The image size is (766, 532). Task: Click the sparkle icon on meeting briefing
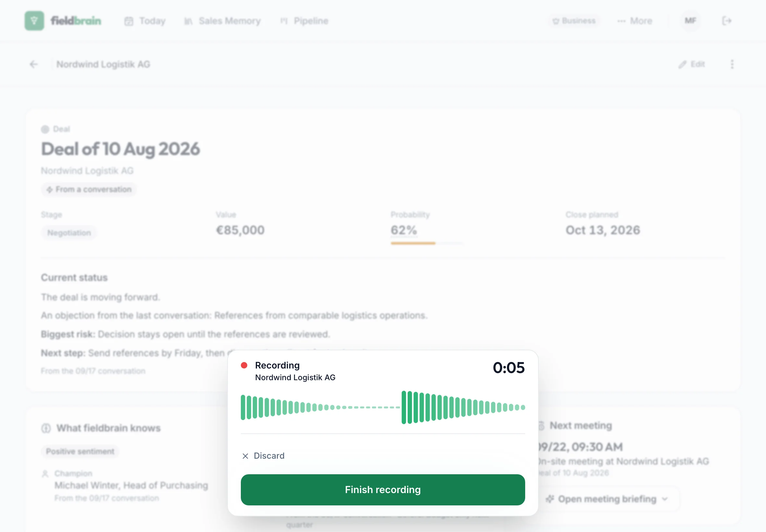coord(550,499)
